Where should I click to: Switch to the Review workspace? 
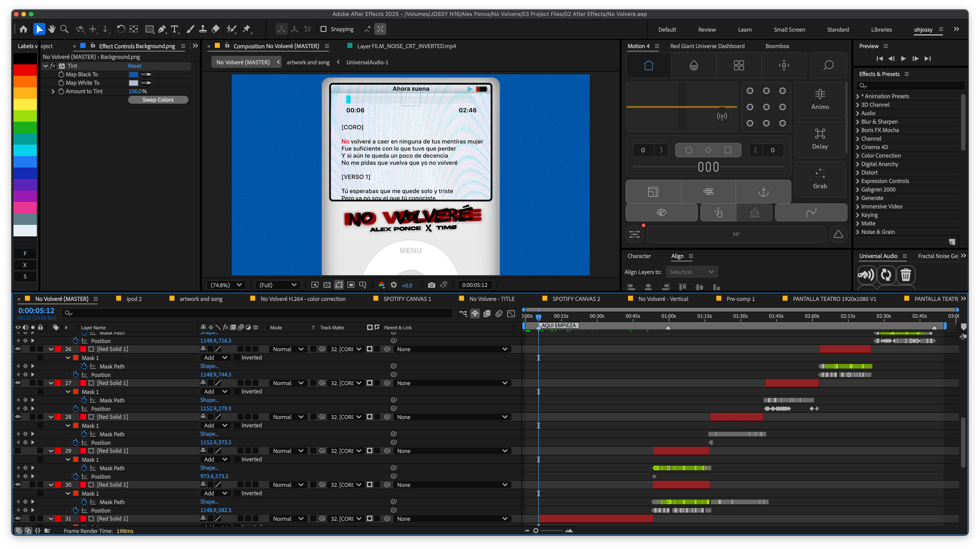tap(706, 30)
